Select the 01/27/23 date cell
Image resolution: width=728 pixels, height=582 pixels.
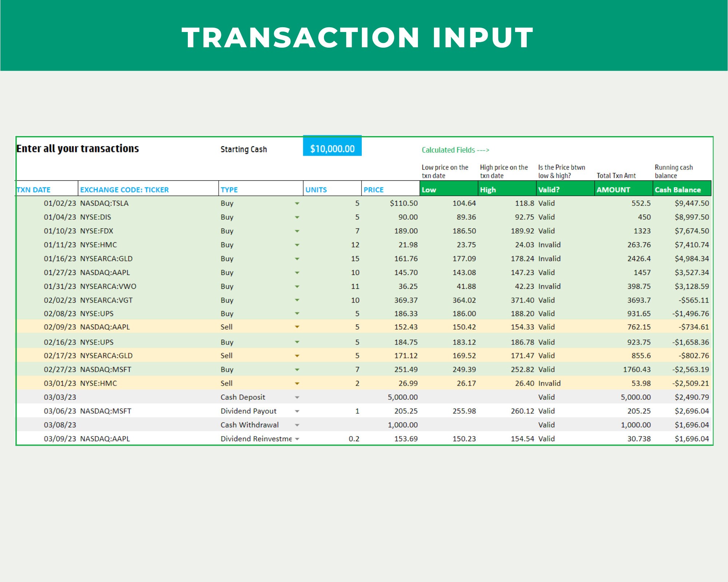pos(47,272)
